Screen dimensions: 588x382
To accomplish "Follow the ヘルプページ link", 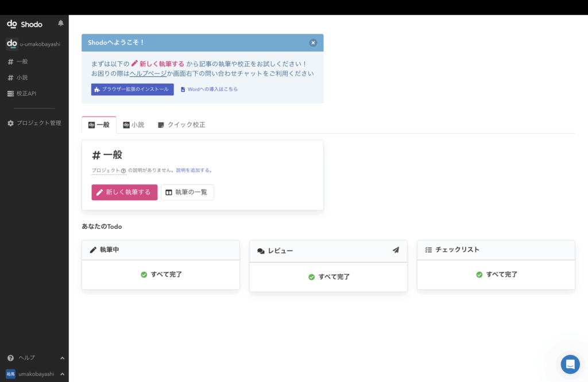I will [x=148, y=73].
